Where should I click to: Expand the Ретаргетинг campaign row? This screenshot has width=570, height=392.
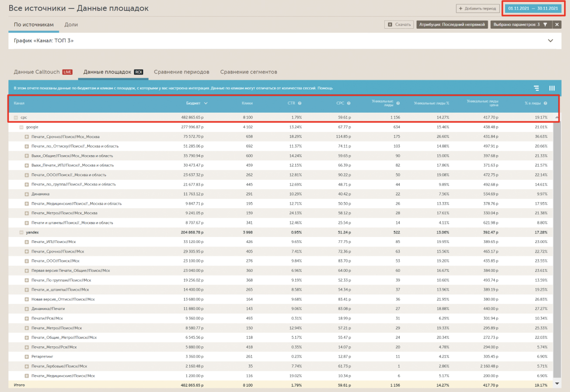(x=27, y=356)
